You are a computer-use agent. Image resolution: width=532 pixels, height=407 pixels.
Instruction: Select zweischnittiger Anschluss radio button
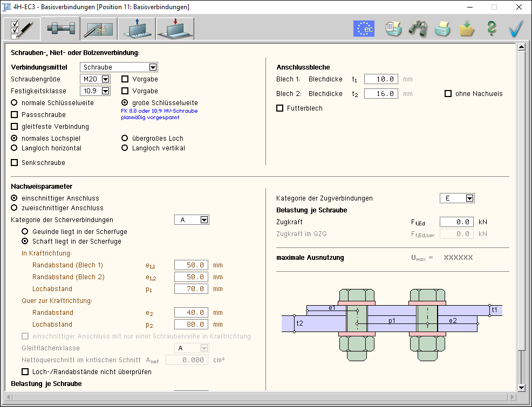click(x=15, y=208)
